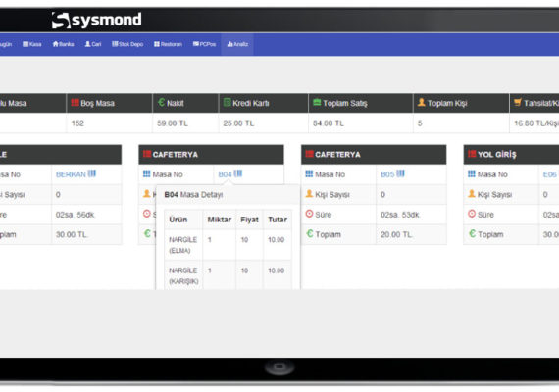
Task: Click the barcode icon beside B05
Action: point(401,173)
